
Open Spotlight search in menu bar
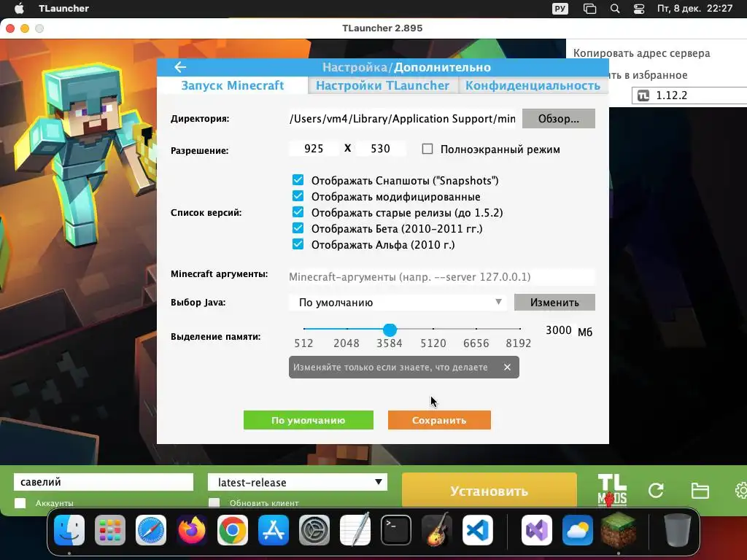615,9
